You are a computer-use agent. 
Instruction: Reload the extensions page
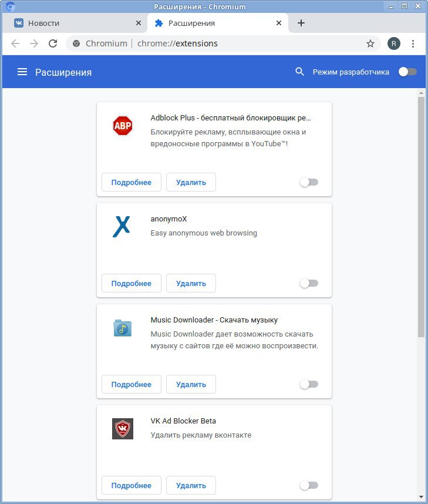click(x=53, y=43)
